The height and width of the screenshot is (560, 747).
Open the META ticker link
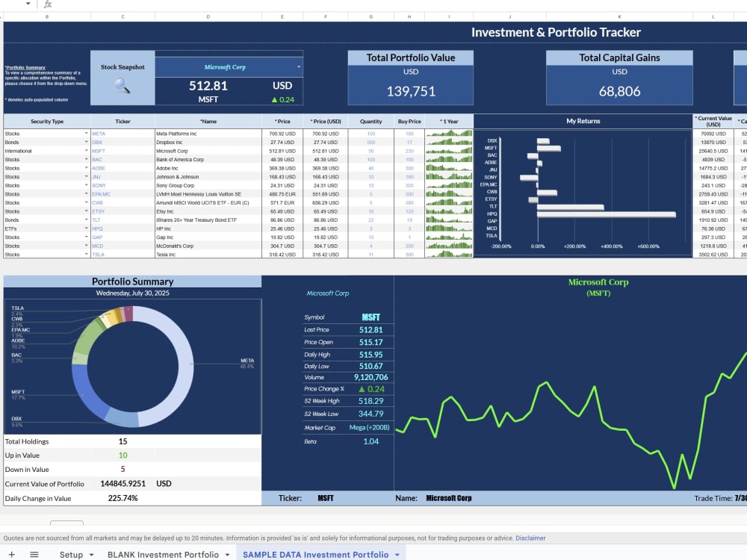coord(99,134)
